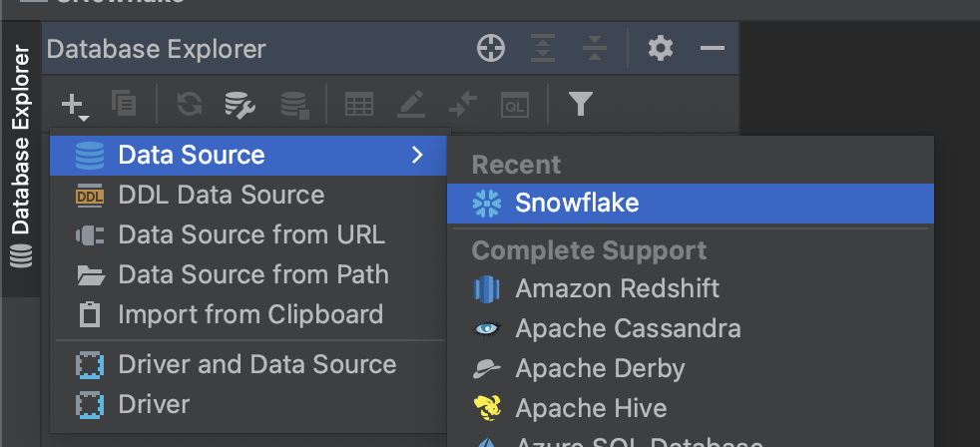Screen dimensions: 980x447
Task: Open Data Source Properties wrench icon
Action: click(240, 105)
